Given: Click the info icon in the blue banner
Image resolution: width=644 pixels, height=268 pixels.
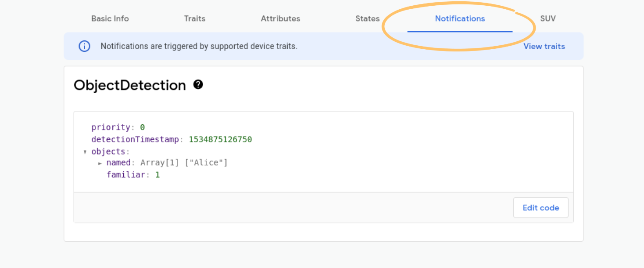Looking at the screenshot, I should (84, 46).
